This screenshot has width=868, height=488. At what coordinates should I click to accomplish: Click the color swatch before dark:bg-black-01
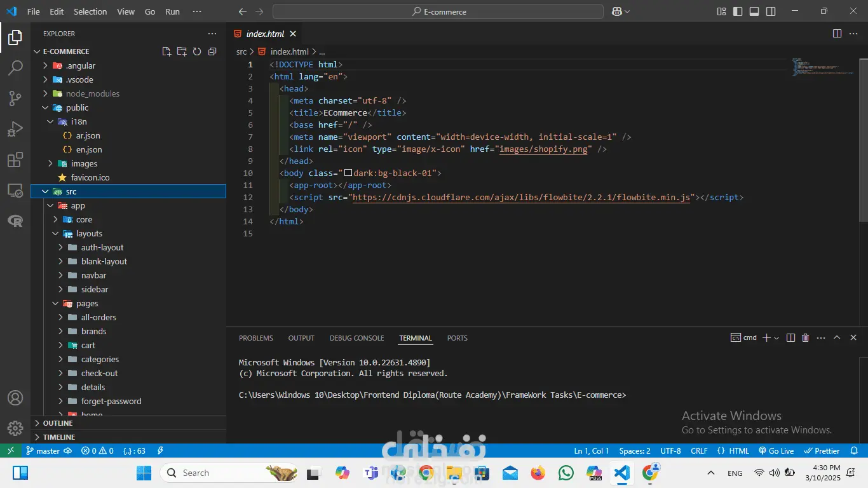coord(348,173)
